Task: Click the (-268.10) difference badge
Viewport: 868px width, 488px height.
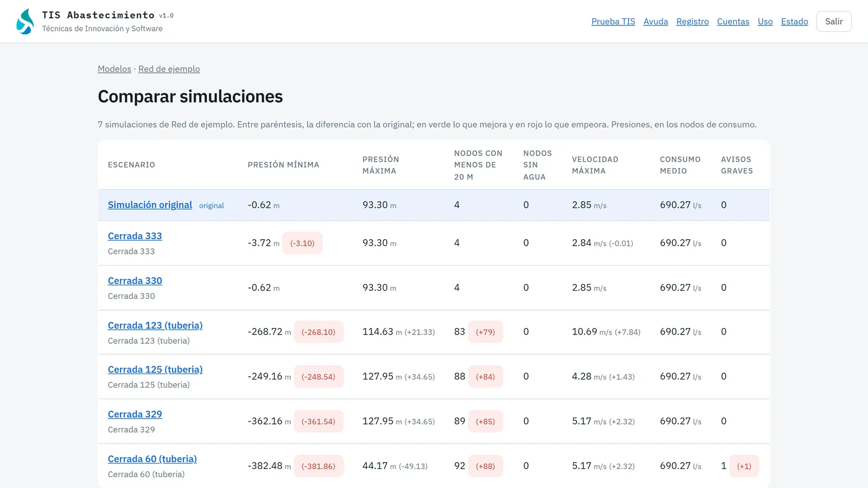Action: (318, 332)
